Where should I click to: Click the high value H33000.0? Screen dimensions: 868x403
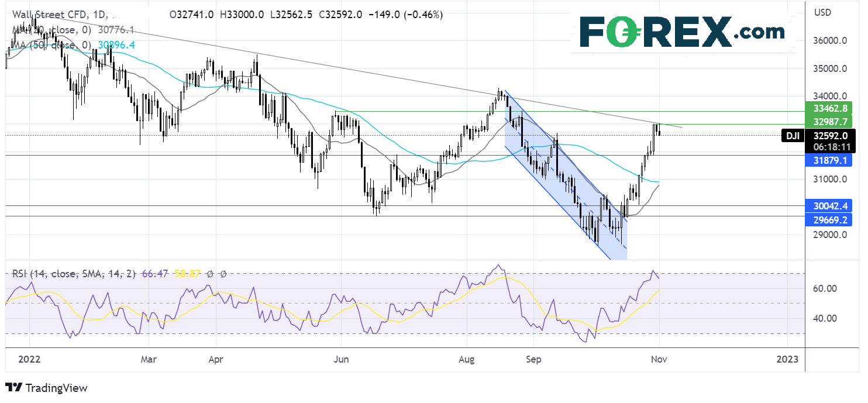pos(241,14)
